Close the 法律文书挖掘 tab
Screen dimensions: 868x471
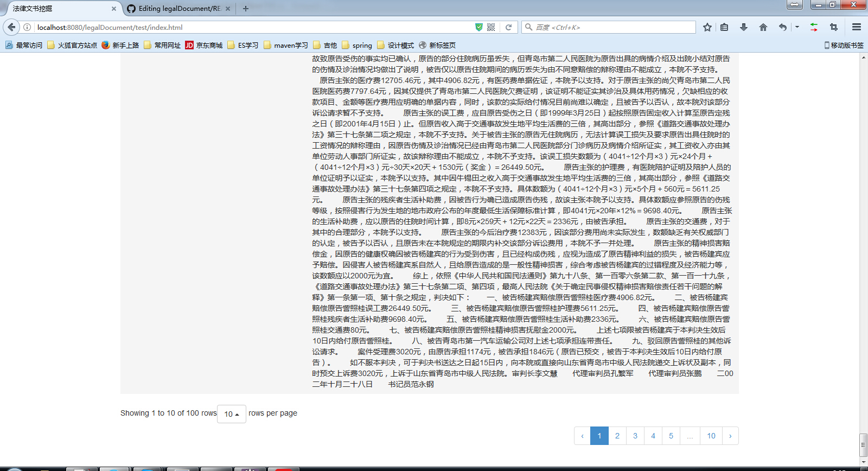click(114, 9)
